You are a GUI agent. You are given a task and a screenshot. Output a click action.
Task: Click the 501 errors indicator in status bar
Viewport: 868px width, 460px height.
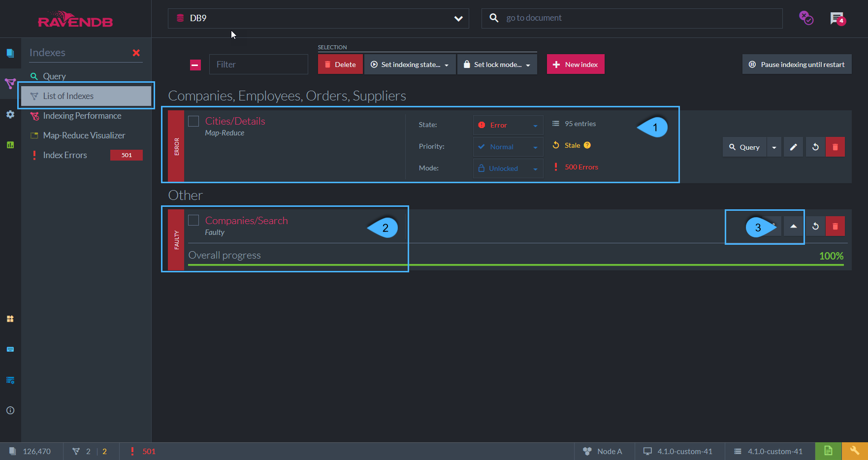pos(143,451)
